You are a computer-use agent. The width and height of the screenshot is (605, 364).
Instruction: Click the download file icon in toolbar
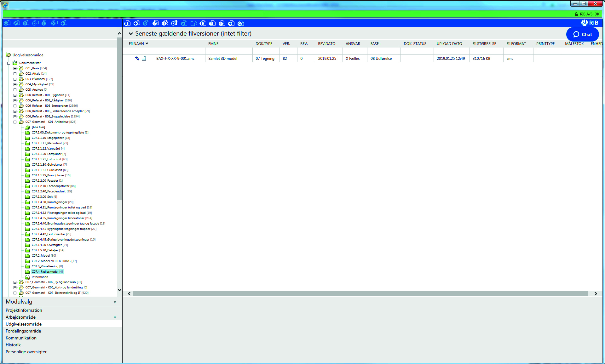[127, 23]
